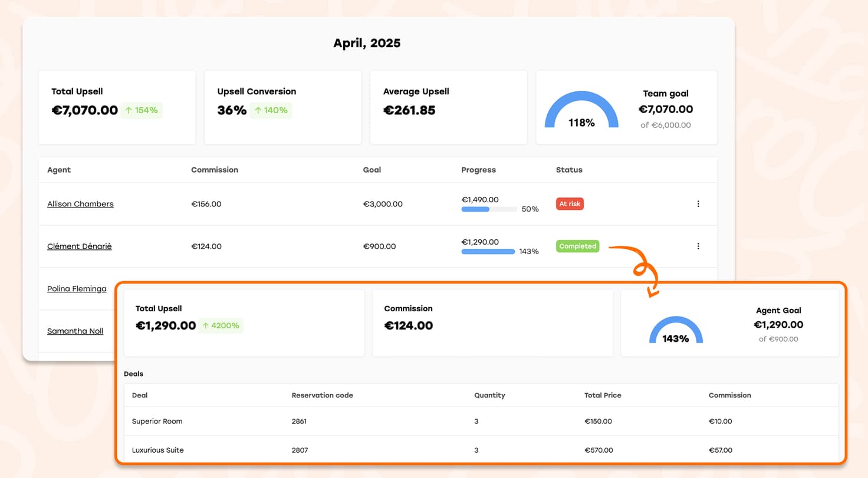The height and width of the screenshot is (478, 868).
Task: Sort the agents table by Commission header
Action: point(215,170)
